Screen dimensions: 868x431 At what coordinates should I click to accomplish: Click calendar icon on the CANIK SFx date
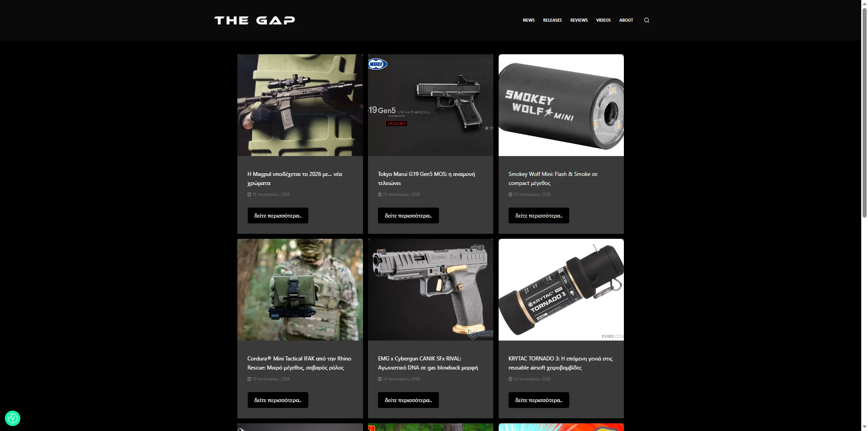click(x=380, y=379)
